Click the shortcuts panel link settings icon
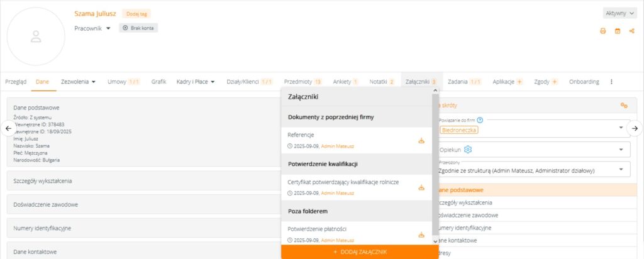 tap(624, 106)
